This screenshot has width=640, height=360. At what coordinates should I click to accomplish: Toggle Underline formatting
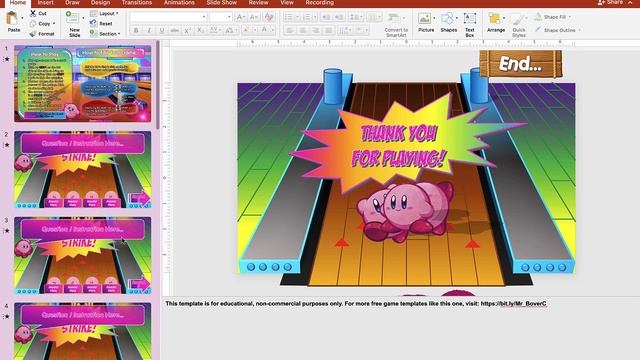click(x=162, y=30)
